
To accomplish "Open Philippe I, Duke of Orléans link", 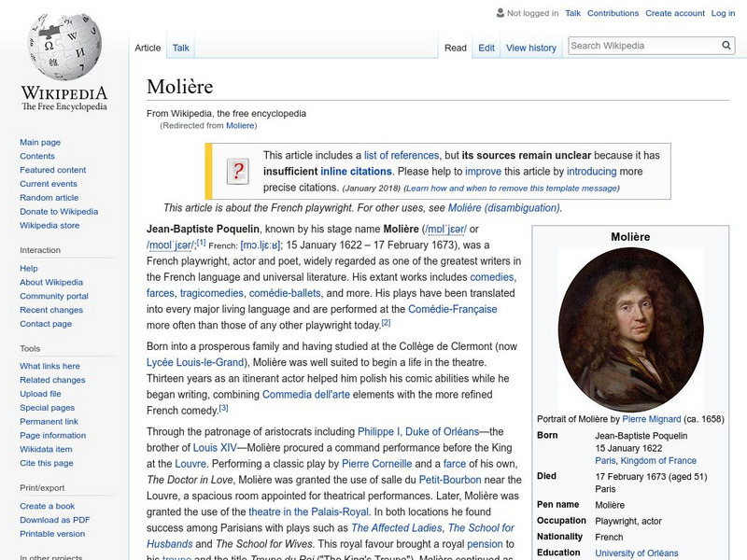I will pyautogui.click(x=418, y=431).
